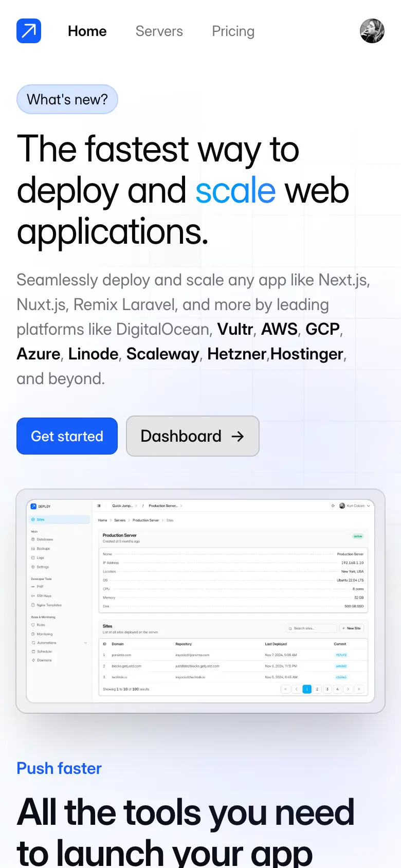Select the parsinta.com domain cell

click(121, 655)
